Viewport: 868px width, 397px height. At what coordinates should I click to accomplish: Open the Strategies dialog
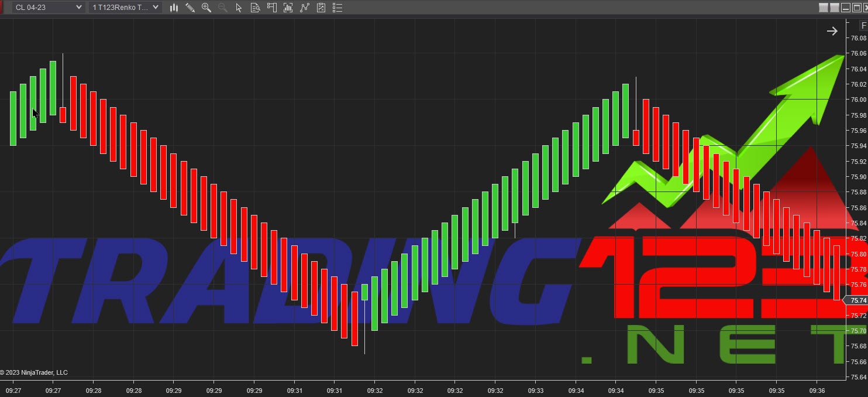click(x=321, y=8)
